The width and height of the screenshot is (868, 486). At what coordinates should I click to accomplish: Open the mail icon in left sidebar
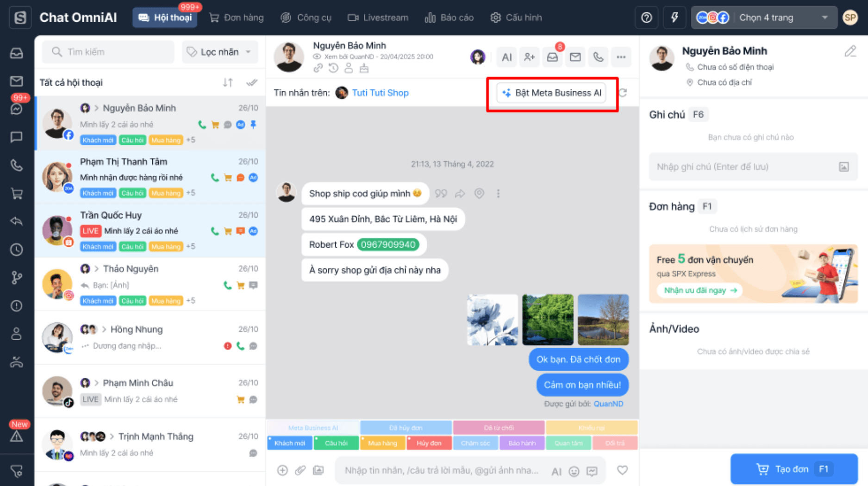tap(17, 81)
